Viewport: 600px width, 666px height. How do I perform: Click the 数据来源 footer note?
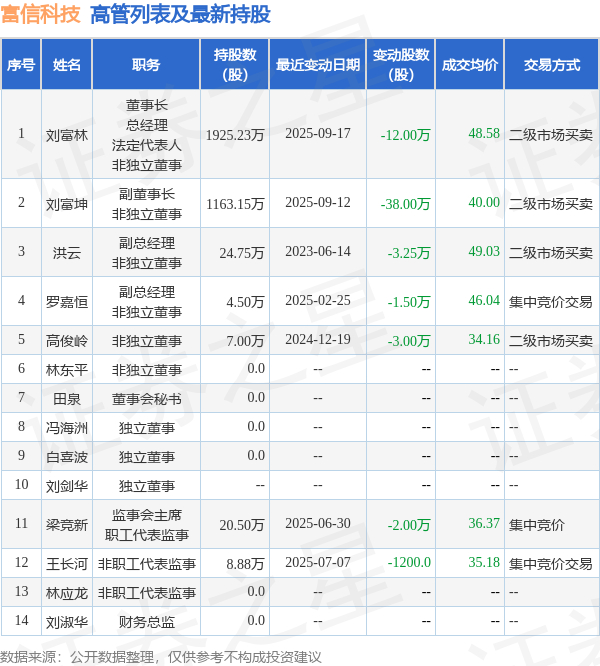point(161,657)
